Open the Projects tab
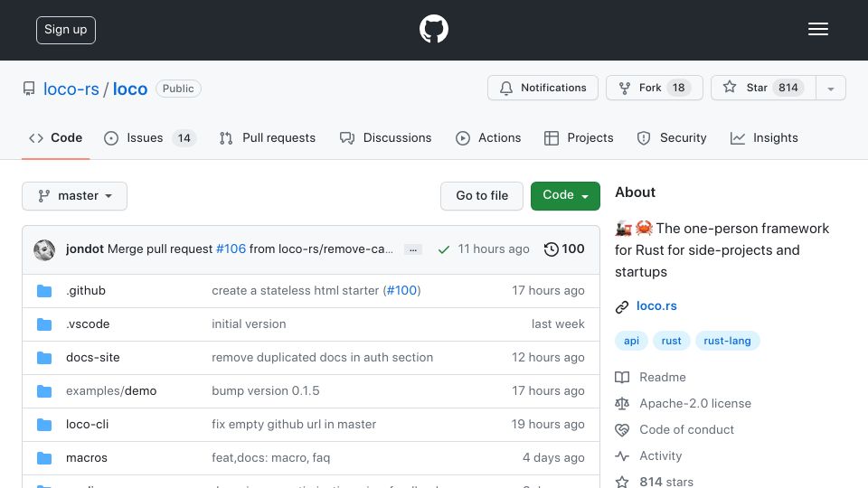The image size is (868, 488). [579, 137]
